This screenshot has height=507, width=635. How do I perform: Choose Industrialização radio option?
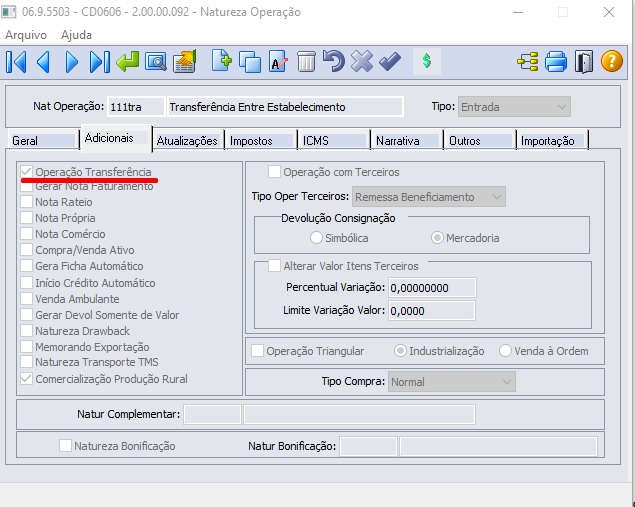[x=400, y=351]
